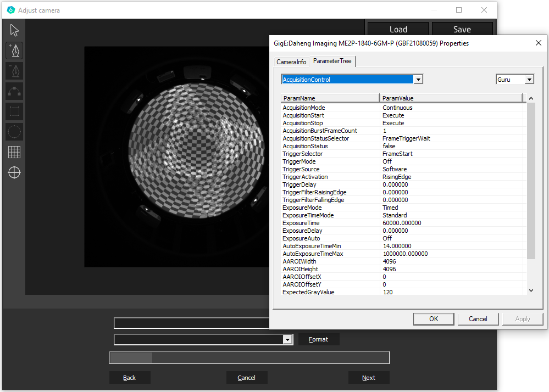The width and height of the screenshot is (549, 392).
Task: Select the circle region tool
Action: click(14, 132)
